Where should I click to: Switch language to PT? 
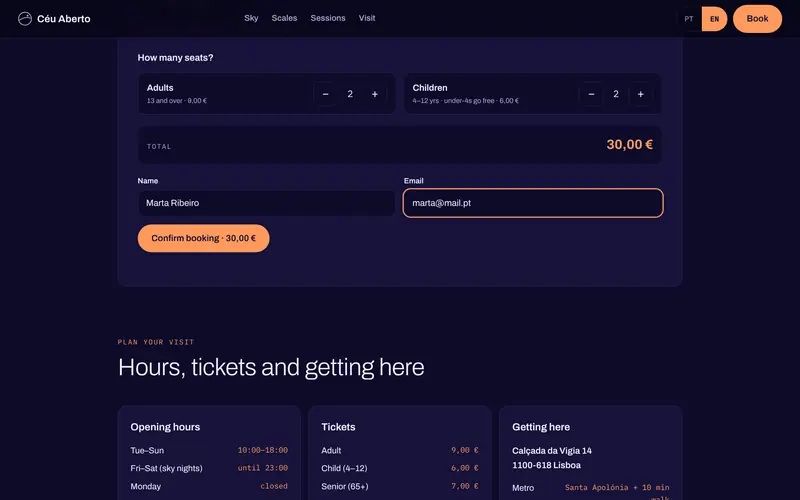coord(689,19)
